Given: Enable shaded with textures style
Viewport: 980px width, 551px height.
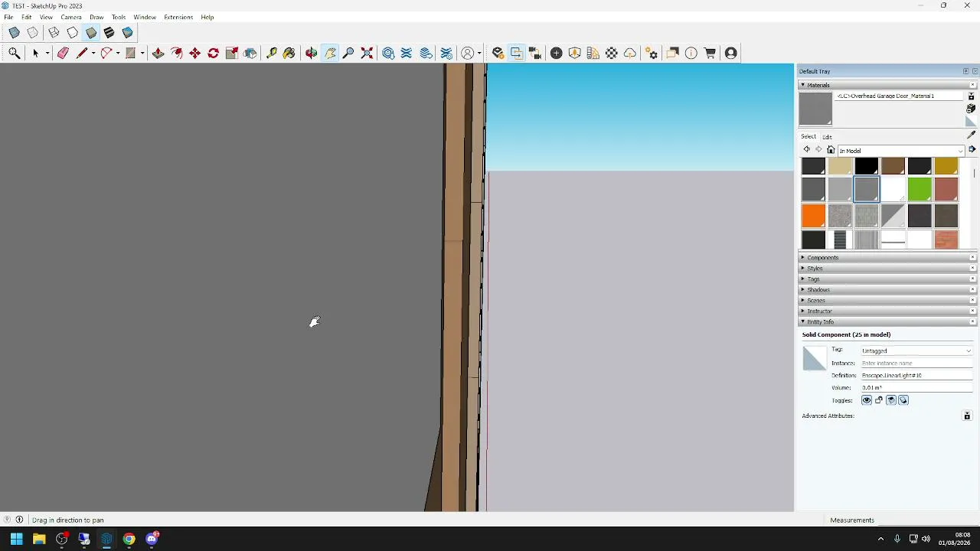Looking at the screenshot, I should coord(109,33).
